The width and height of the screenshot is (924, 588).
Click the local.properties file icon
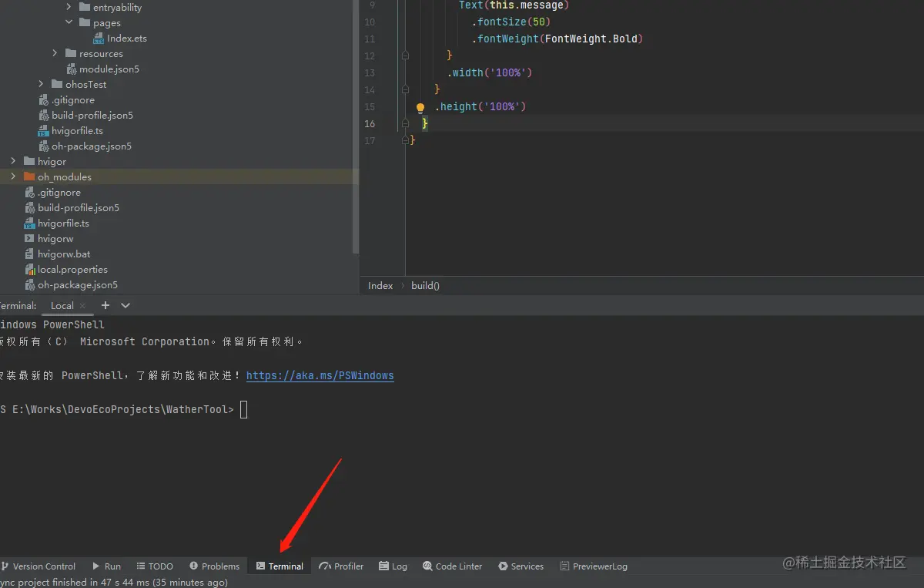(x=29, y=270)
